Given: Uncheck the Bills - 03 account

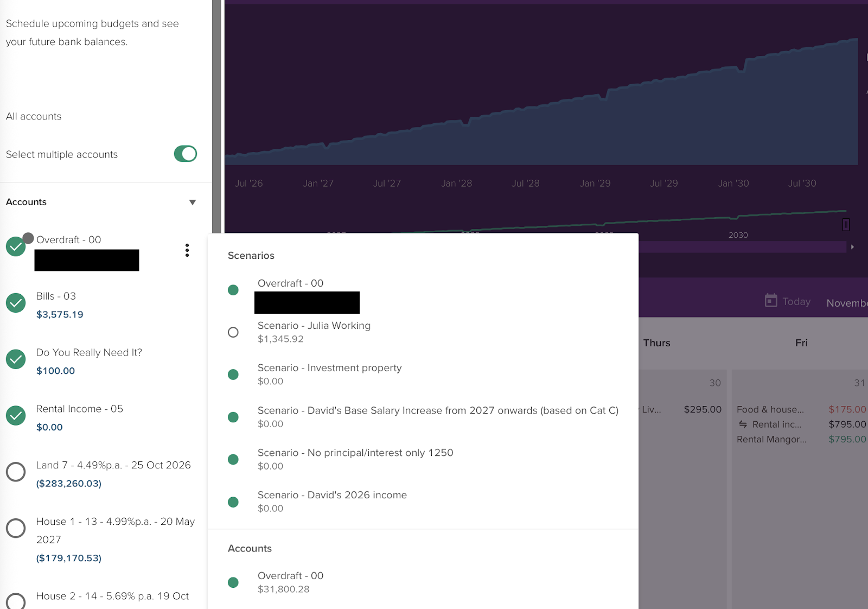Looking at the screenshot, I should [16, 303].
